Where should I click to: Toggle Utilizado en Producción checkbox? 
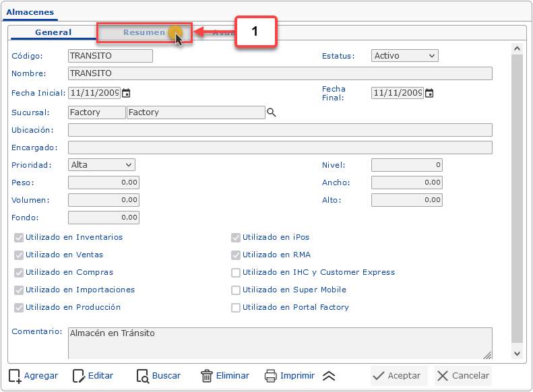coord(19,308)
